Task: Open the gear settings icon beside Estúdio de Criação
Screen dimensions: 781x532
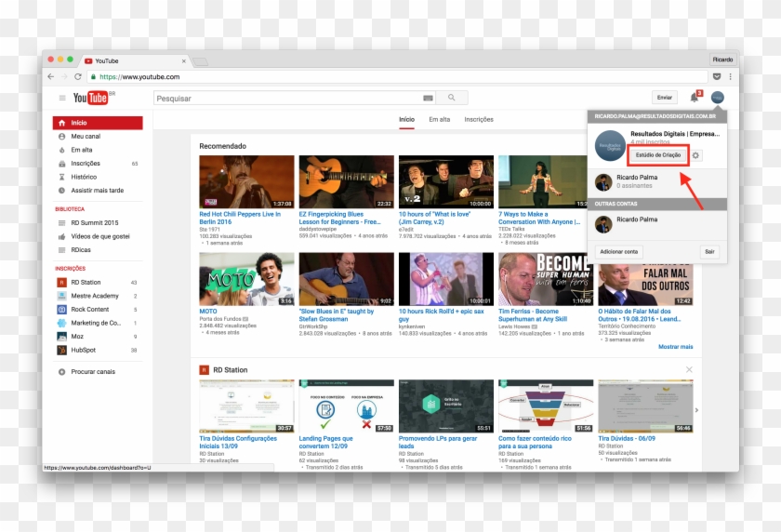Action: pos(695,155)
